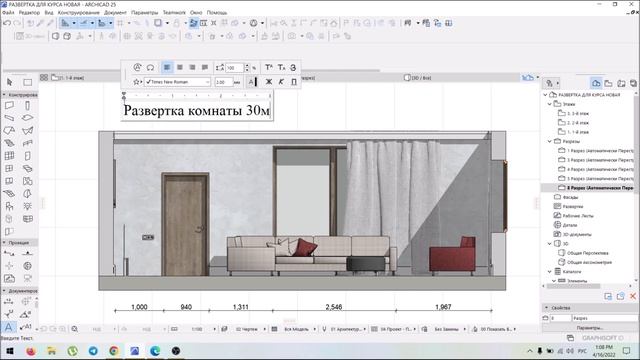Select Общая Перспектива in Navigator
The image size is (640, 360).
coord(583,253)
